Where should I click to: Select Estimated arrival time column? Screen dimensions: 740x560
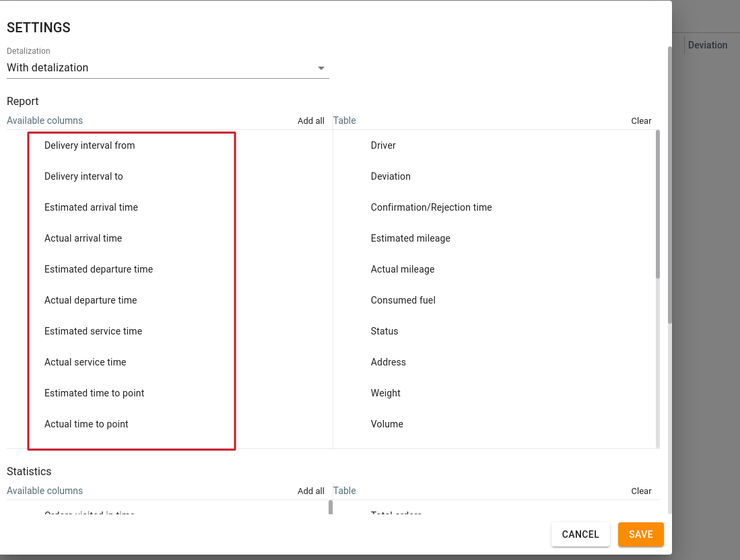click(x=91, y=207)
